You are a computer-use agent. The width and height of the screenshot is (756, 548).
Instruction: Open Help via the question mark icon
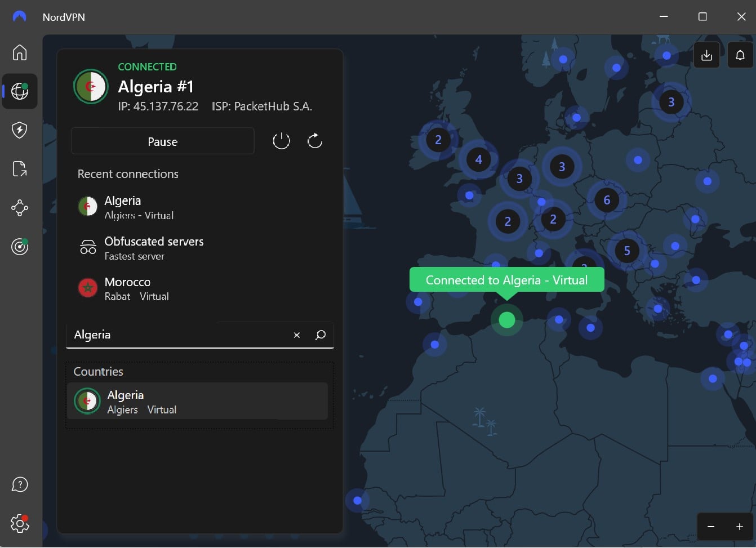tap(20, 484)
